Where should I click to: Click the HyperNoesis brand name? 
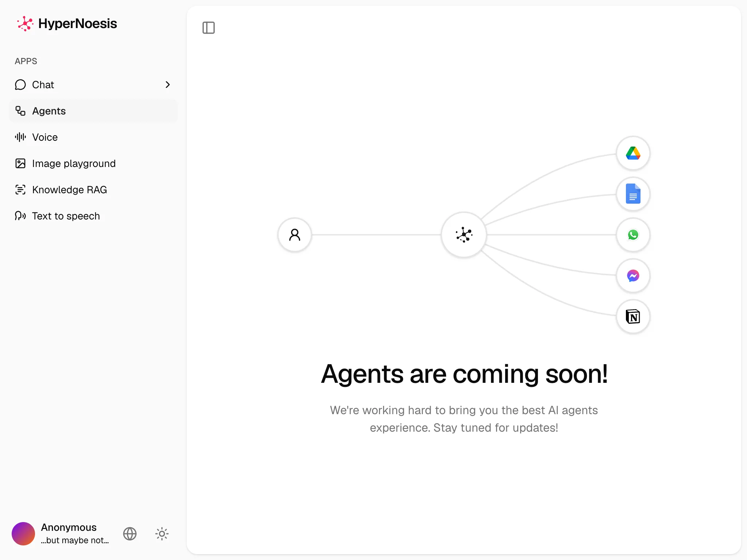(78, 24)
